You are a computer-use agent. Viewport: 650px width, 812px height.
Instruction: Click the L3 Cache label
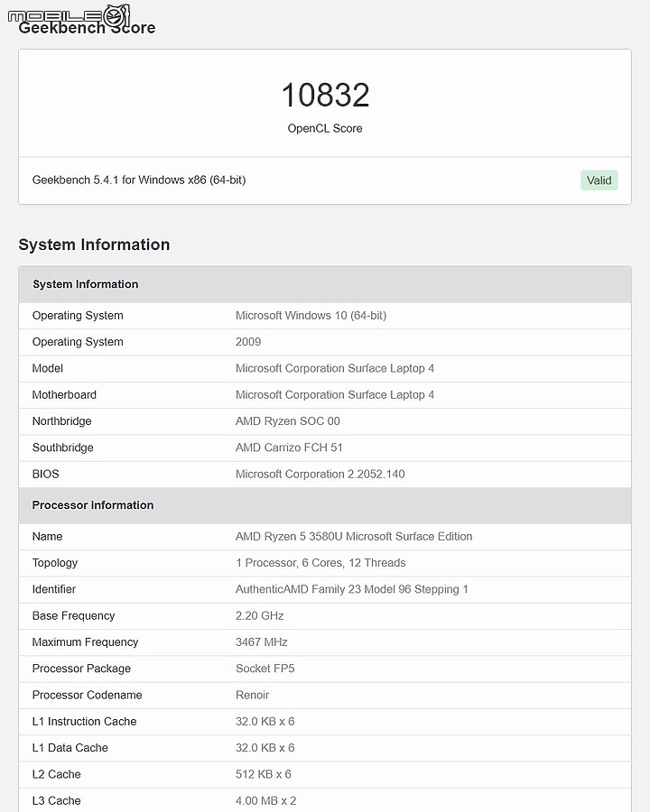pos(57,800)
